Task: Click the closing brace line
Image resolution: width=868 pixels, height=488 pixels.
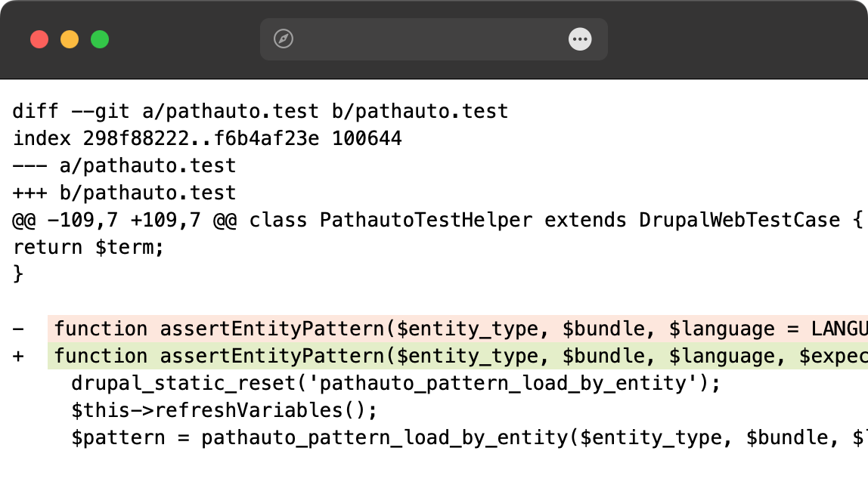Action: pyautogui.click(x=18, y=274)
